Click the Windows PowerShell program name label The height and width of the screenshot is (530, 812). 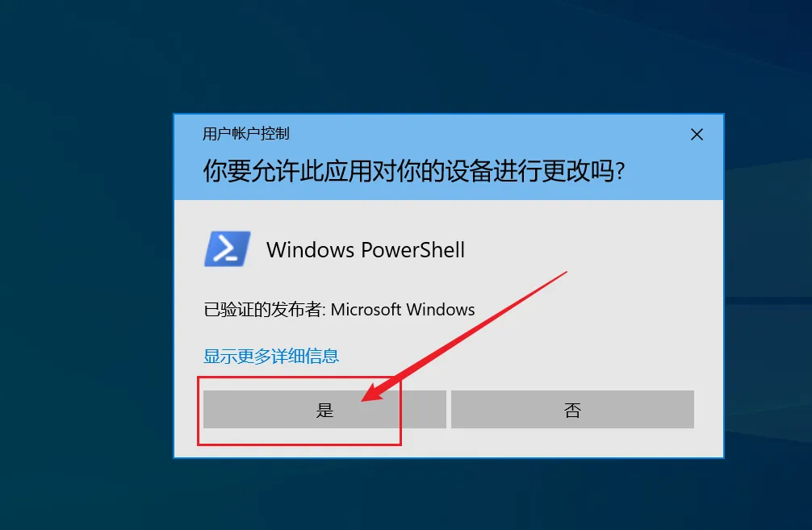pos(366,250)
